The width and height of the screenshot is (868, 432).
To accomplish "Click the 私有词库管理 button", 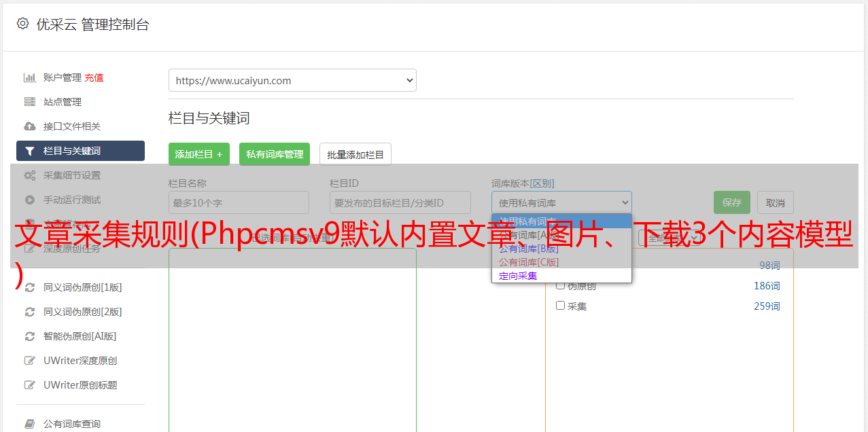I will coord(275,154).
